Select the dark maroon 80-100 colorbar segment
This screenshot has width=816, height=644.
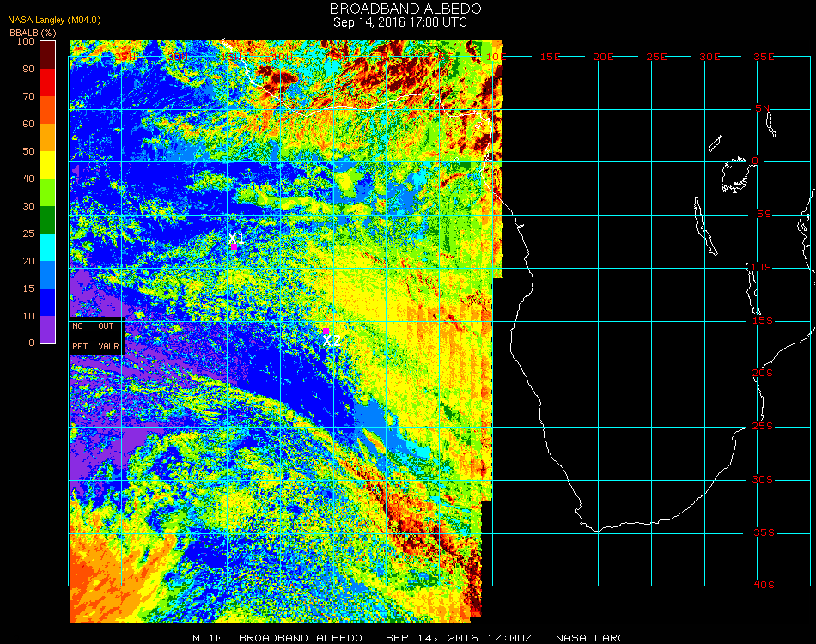click(47, 55)
